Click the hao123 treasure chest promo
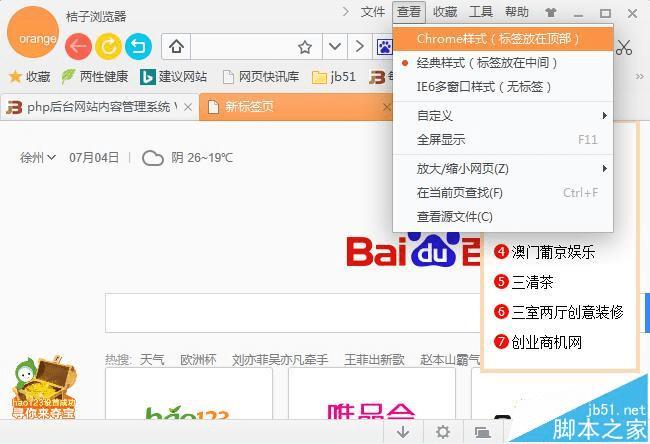This screenshot has width=650, height=444. click(44, 387)
